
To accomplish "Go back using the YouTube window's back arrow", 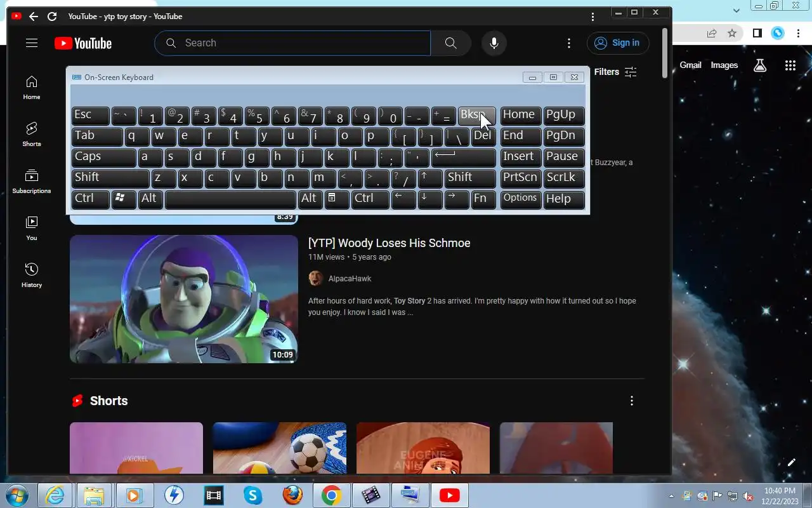I will [33, 17].
